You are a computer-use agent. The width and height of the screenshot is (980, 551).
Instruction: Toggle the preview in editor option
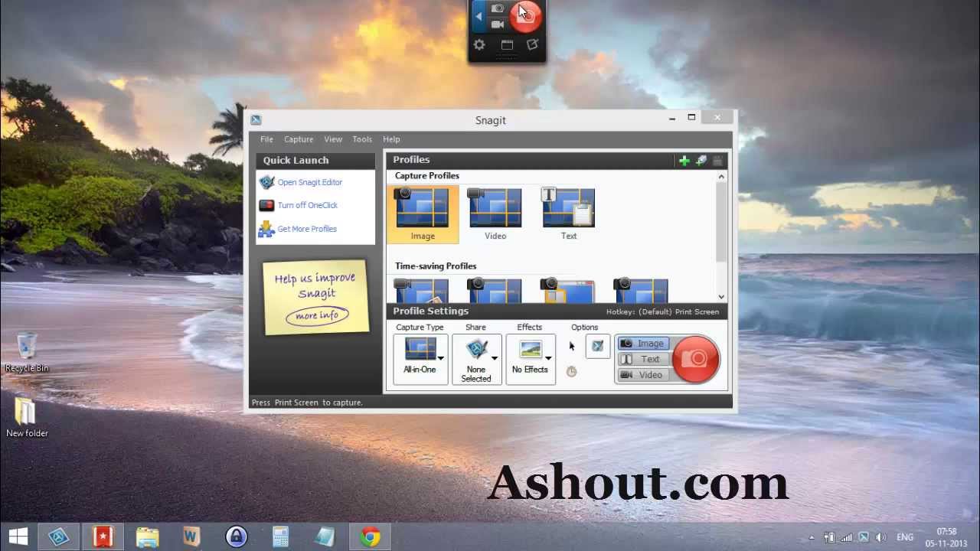(x=597, y=346)
